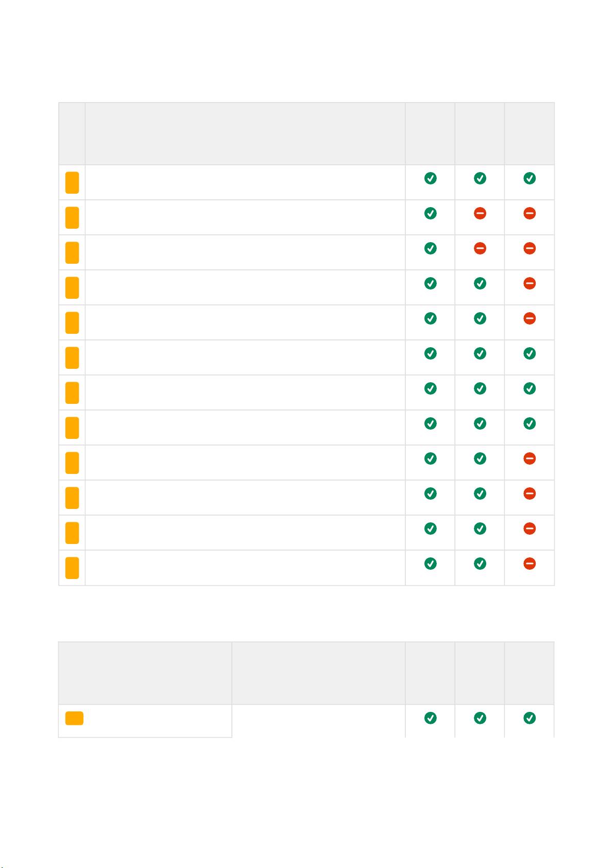Click the only red minus icon in fourth row
614x868 pixels.
529,283
